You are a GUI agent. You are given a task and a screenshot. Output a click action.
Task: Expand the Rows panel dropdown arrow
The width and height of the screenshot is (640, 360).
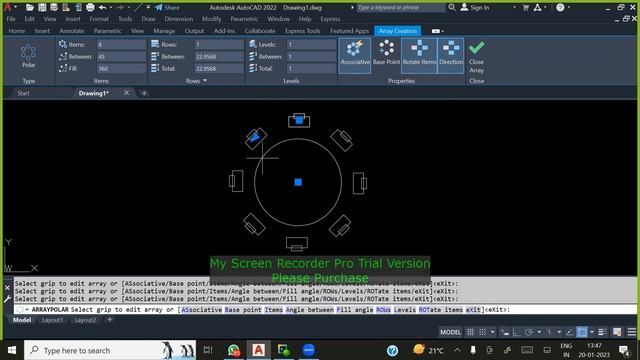[205, 80]
